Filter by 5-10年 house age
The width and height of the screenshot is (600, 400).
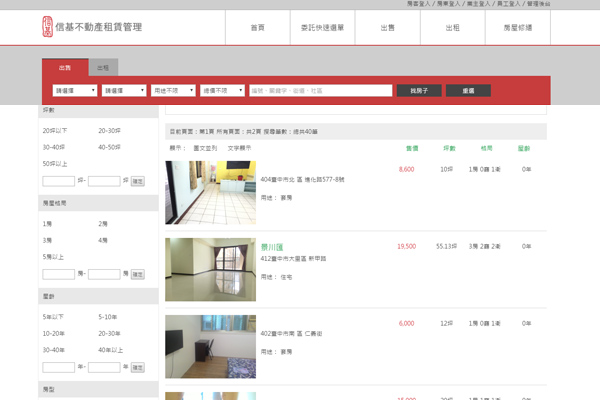coord(108,317)
